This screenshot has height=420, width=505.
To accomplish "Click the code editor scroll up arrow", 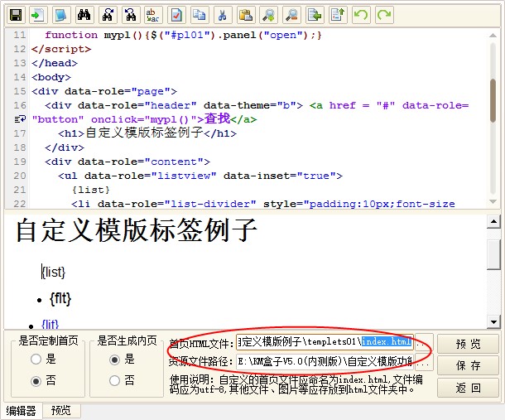I will [493, 35].
